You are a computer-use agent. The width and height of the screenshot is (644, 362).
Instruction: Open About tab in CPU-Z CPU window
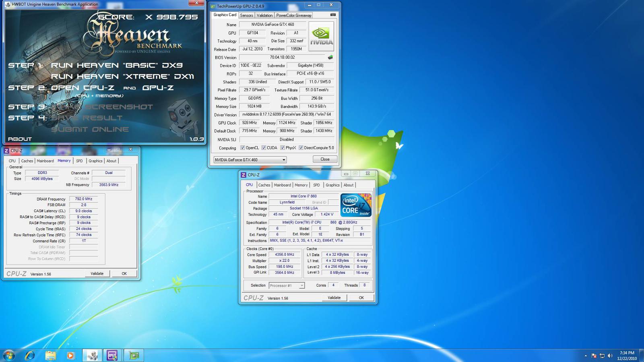coord(349,185)
